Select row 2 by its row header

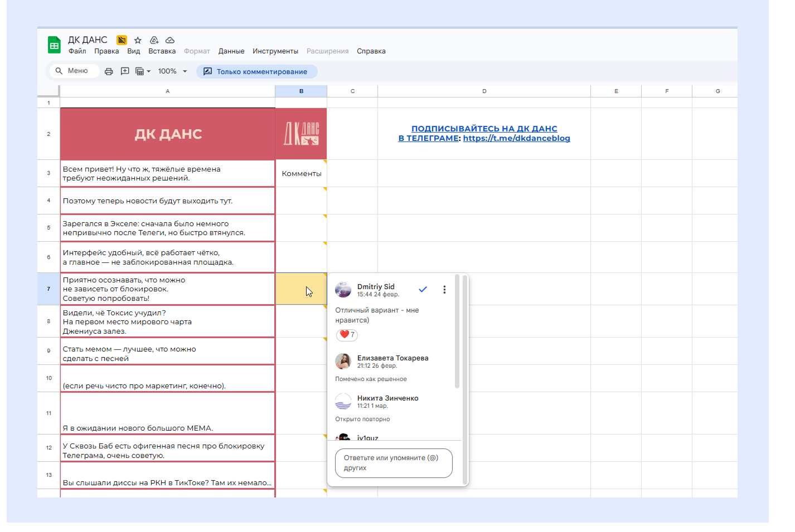coord(49,134)
